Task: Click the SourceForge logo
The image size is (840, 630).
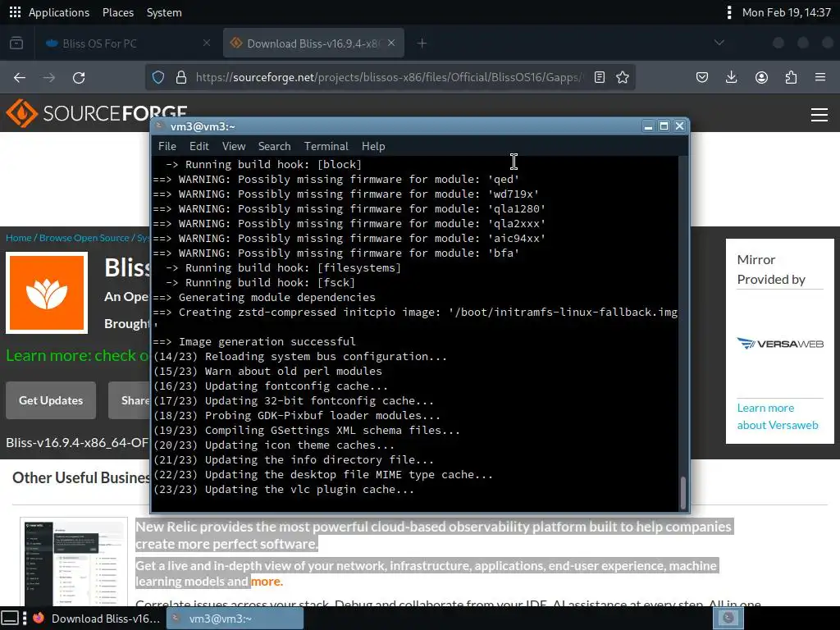Action: (x=97, y=113)
